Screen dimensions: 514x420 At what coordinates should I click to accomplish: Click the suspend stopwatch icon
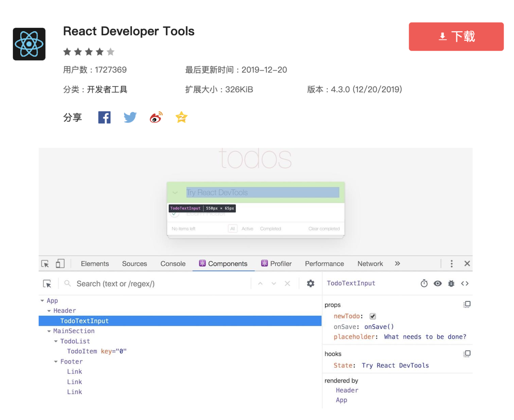424,284
